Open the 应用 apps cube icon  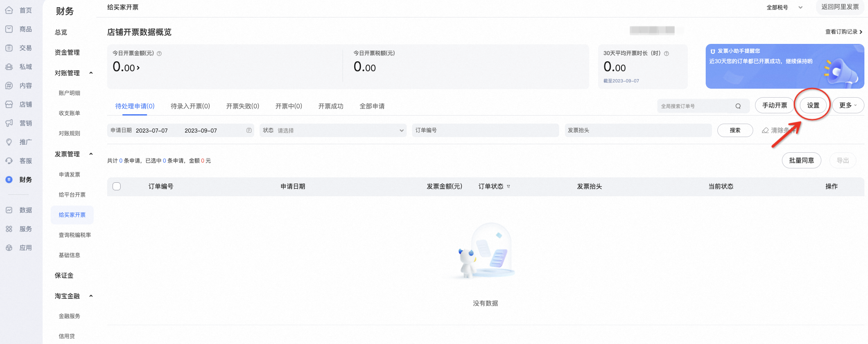[x=9, y=248]
